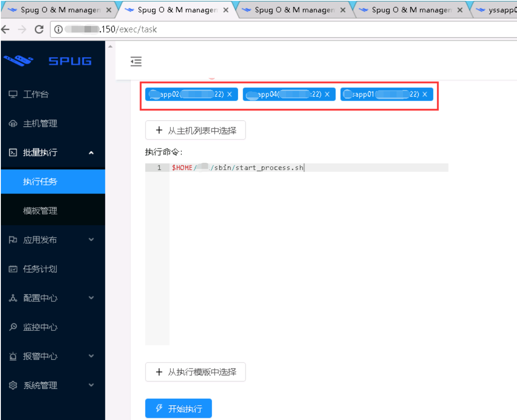Screen dimensions: 517x420
Task: Open 主机管理 in the sidebar
Action: click(53, 123)
